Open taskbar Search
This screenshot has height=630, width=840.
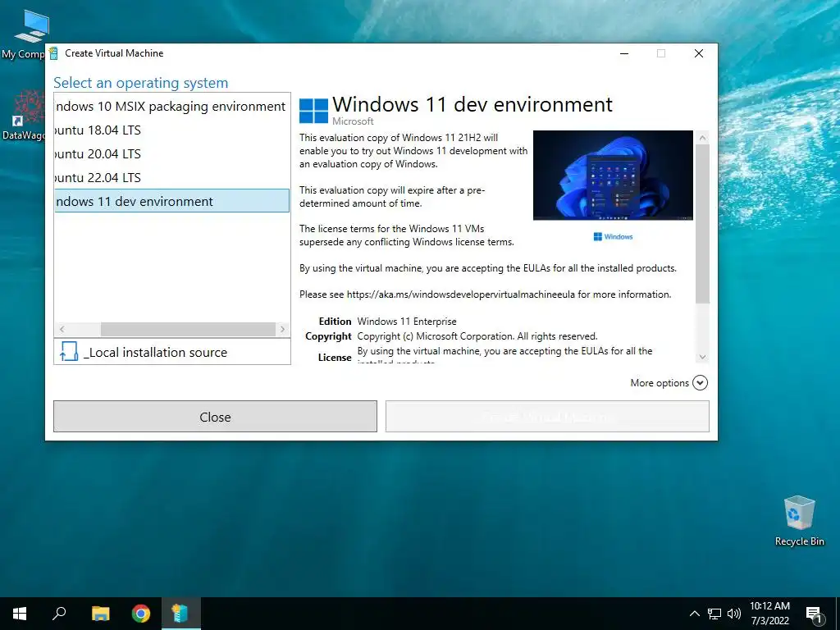(x=59, y=614)
